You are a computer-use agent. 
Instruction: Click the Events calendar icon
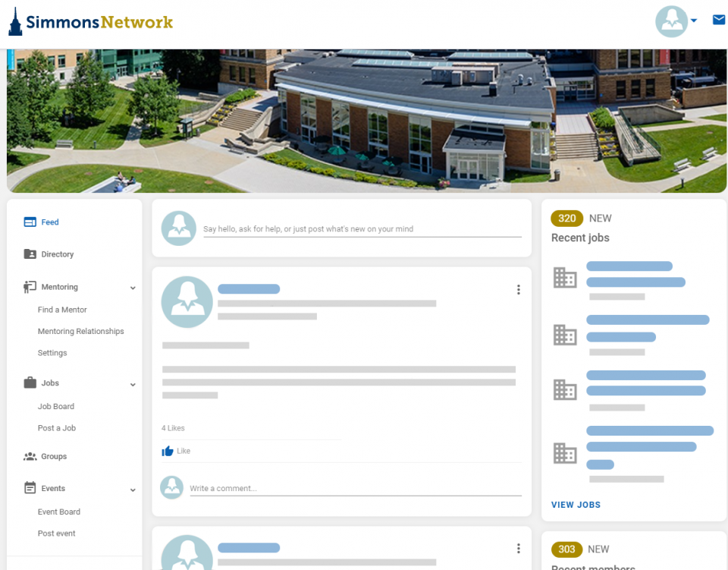point(30,489)
